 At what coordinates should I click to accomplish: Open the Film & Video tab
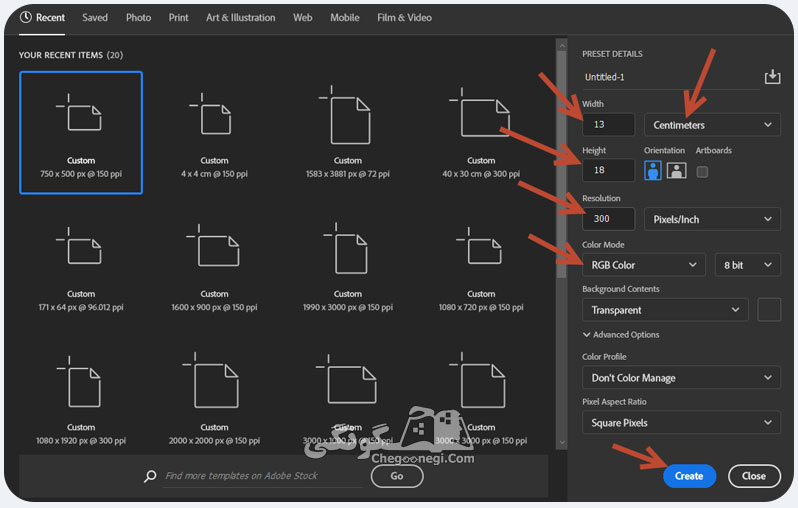404,18
